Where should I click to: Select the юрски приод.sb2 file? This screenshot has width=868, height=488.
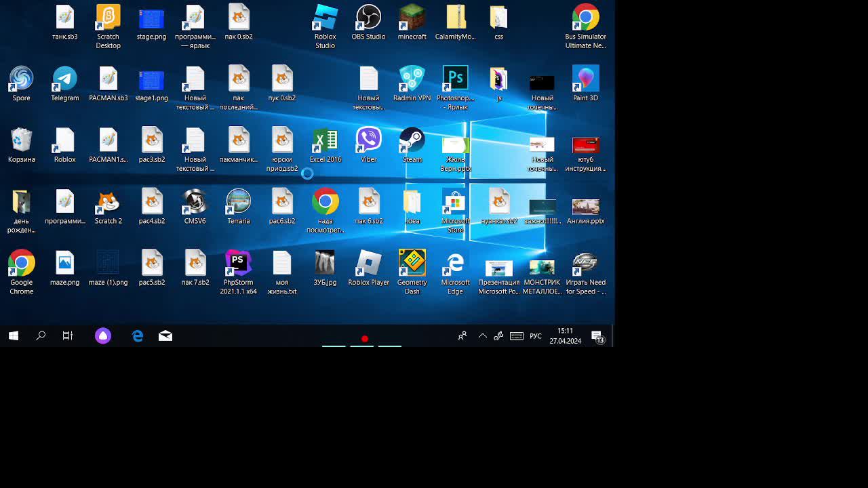click(281, 149)
